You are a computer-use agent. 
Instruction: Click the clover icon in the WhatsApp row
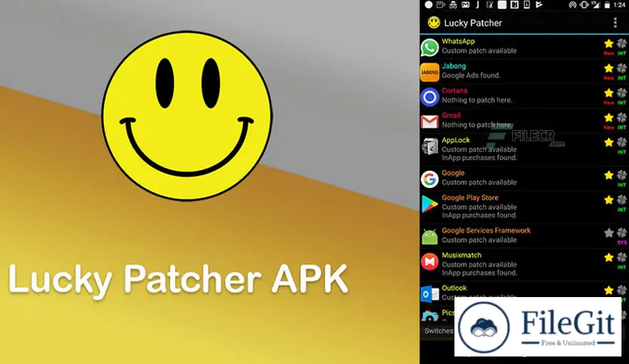tap(621, 44)
